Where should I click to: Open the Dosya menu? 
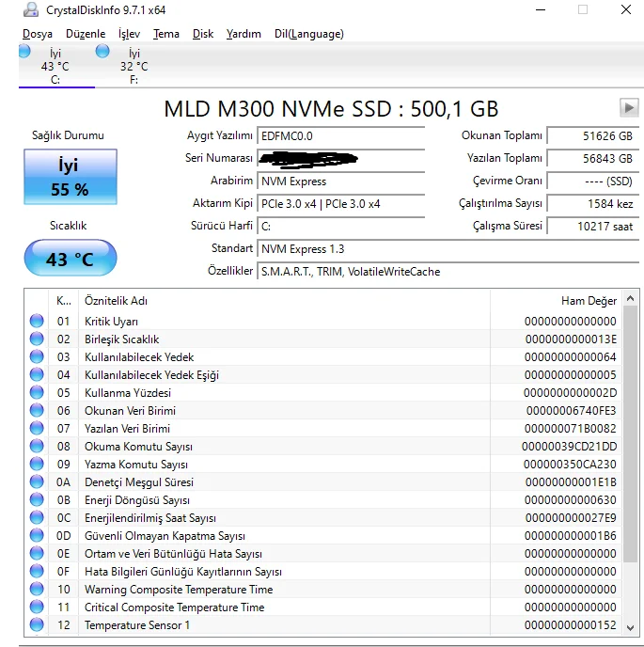(x=37, y=34)
